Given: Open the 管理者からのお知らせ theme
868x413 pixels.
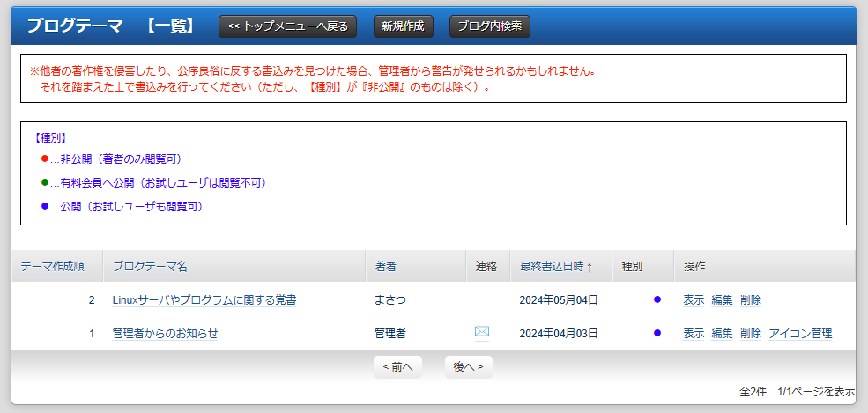Looking at the screenshot, I should point(165,333).
